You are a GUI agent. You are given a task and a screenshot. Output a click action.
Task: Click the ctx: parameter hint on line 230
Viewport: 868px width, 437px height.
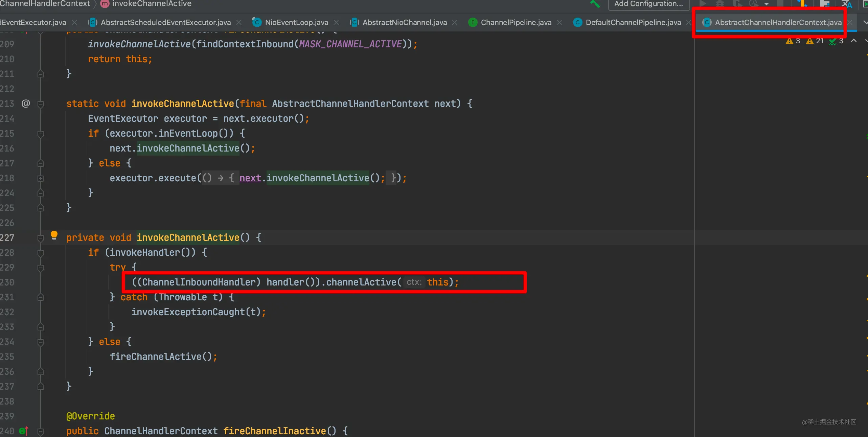pyautogui.click(x=414, y=282)
